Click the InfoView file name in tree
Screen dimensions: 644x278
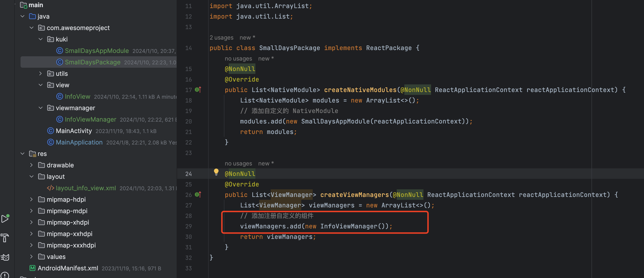[78, 96]
